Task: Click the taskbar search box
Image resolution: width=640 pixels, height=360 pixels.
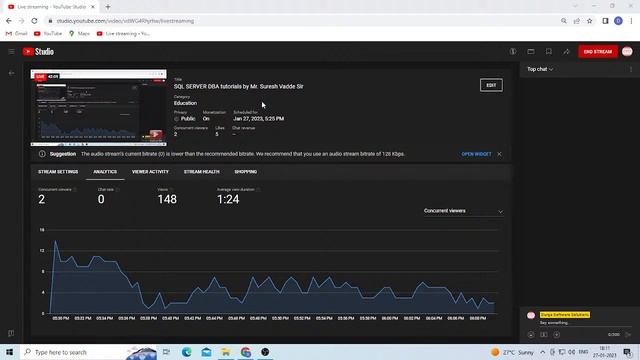Action: pyautogui.click(x=88, y=352)
